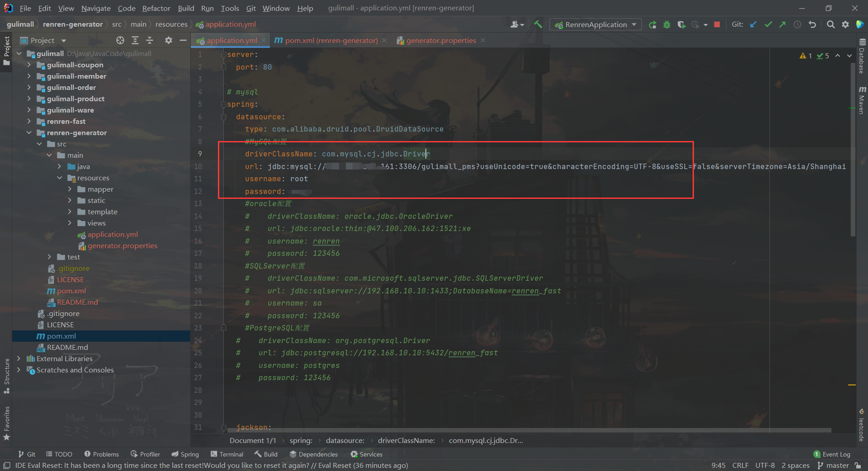Viewport: 868px width, 471px height.
Task: Collapse the resources folder
Action: tap(59, 178)
